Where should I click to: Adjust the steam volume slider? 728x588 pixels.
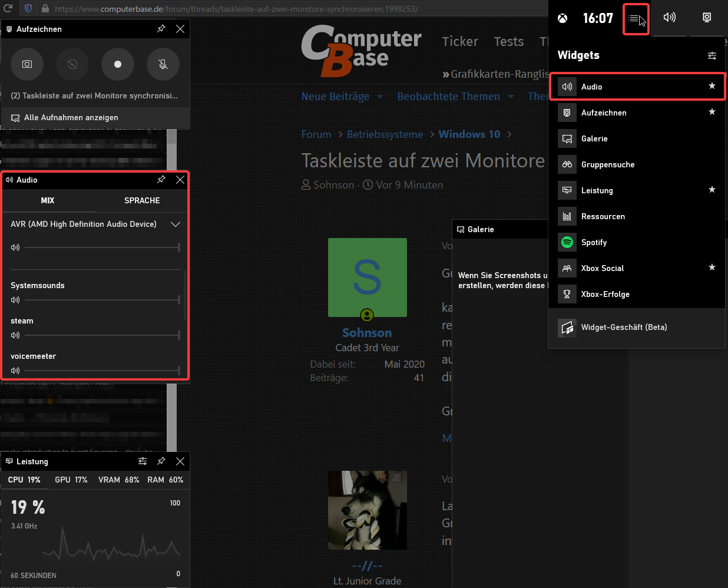[x=102, y=335]
